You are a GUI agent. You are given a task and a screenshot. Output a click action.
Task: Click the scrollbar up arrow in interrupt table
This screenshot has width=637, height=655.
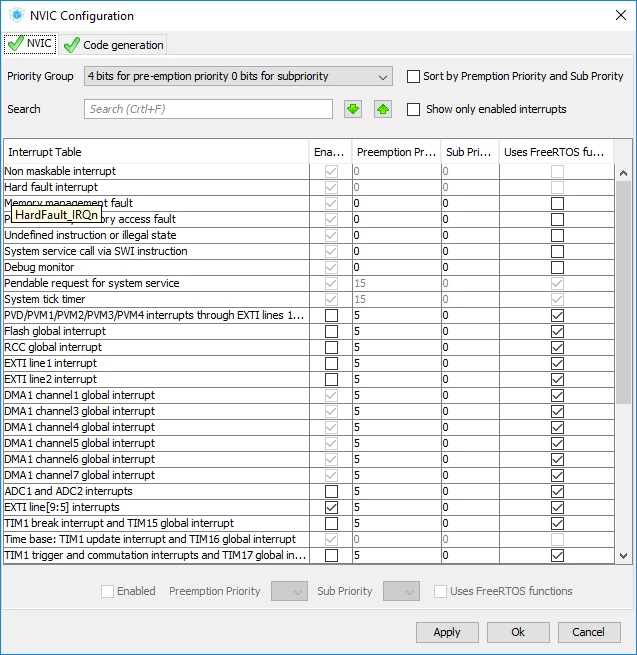pos(623,173)
